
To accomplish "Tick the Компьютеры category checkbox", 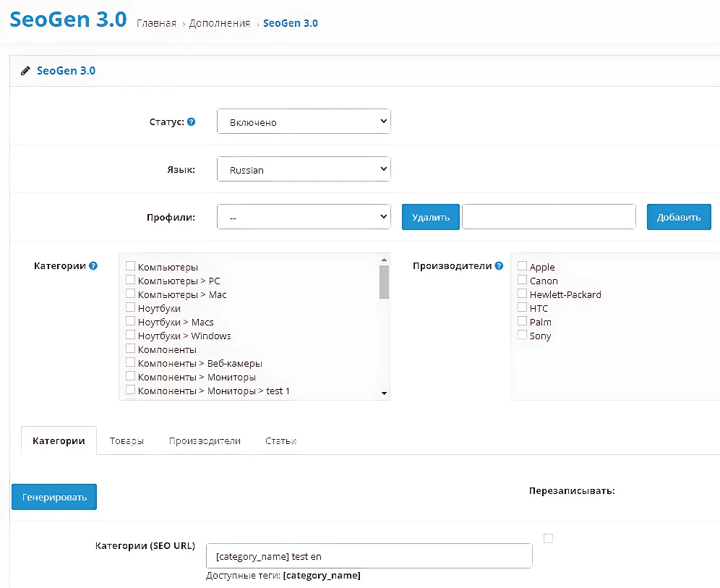I will (130, 266).
